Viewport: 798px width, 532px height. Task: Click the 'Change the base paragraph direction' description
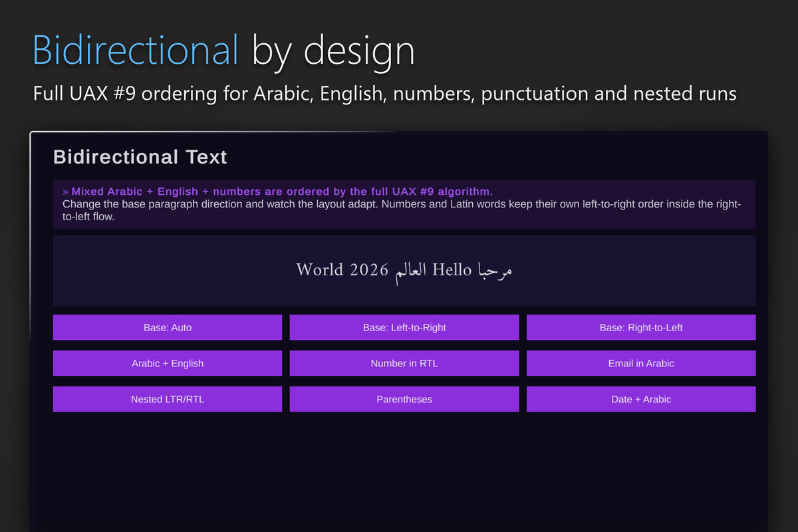[x=402, y=210]
